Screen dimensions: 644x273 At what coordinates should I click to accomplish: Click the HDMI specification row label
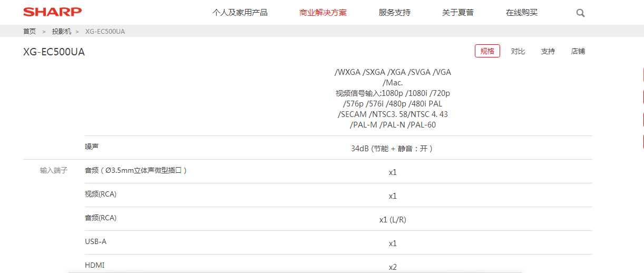94,265
